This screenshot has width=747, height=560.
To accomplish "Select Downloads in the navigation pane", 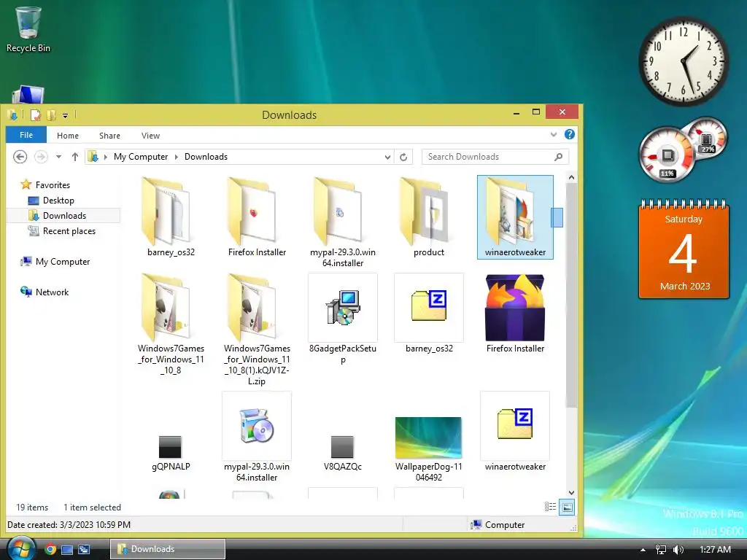I will coord(64,216).
